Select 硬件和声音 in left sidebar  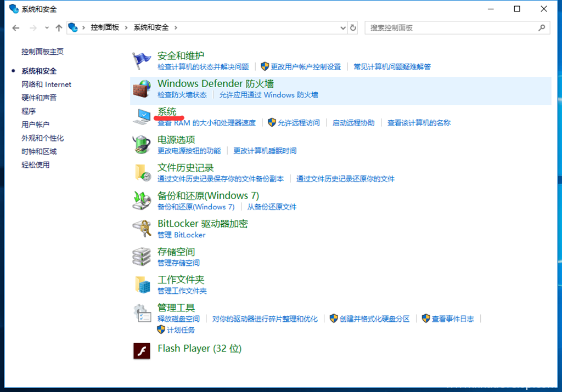point(39,98)
